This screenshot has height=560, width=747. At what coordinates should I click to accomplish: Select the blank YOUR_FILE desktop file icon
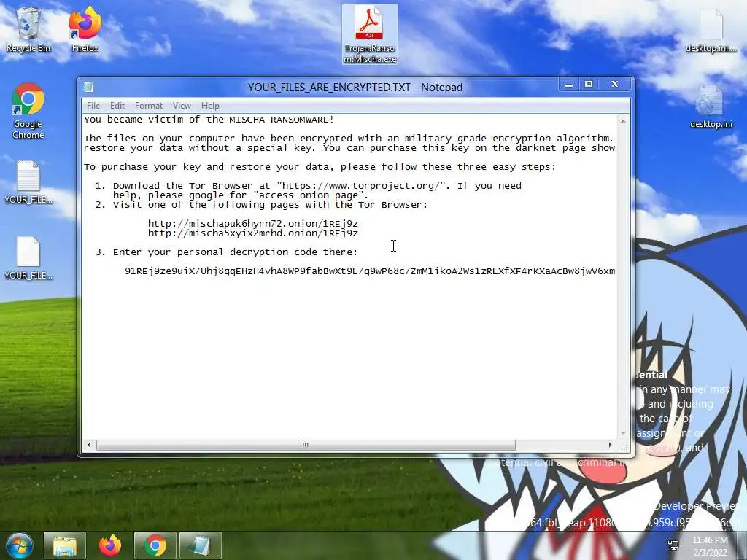tap(28, 259)
